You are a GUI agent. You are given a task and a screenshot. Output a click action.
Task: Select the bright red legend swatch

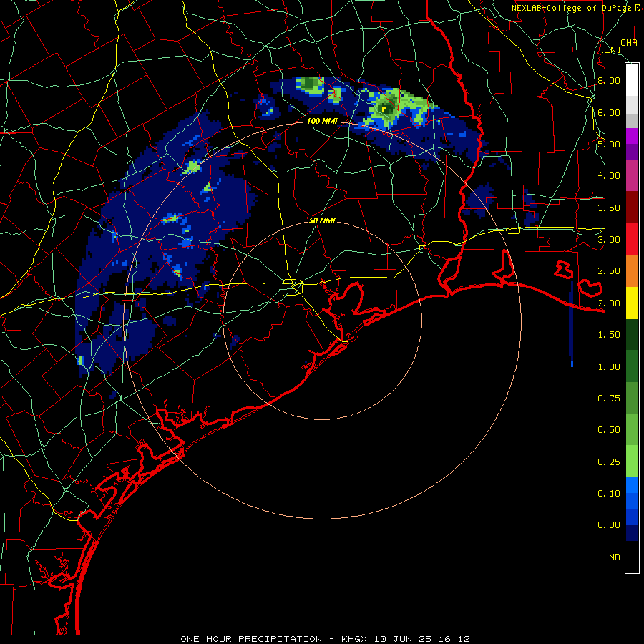[632, 239]
